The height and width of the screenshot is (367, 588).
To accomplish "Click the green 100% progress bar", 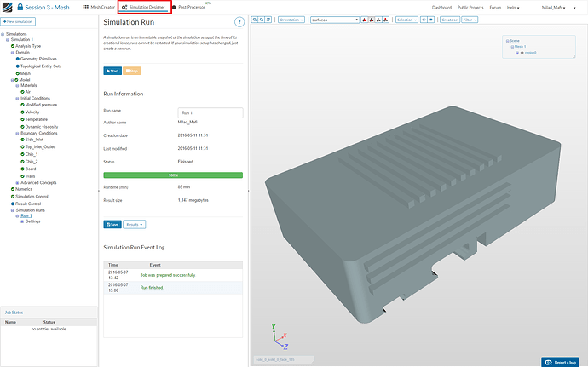I will click(x=173, y=174).
